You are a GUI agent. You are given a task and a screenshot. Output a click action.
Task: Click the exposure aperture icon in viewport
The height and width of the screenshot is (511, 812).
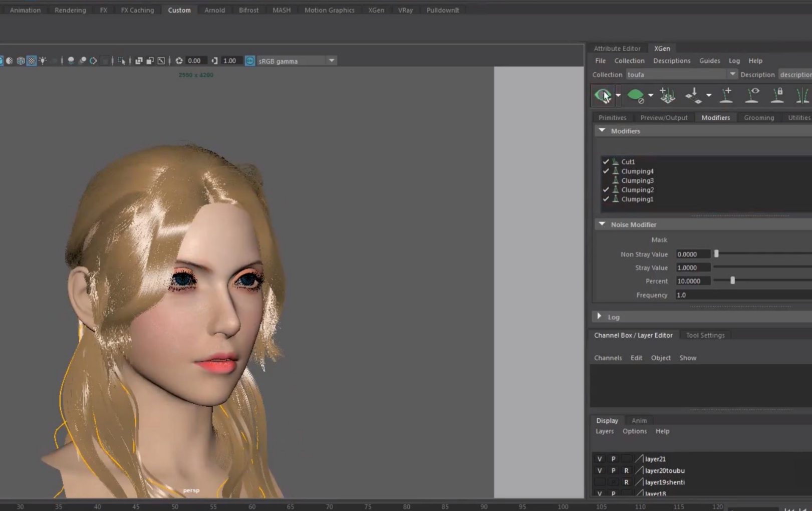click(179, 61)
